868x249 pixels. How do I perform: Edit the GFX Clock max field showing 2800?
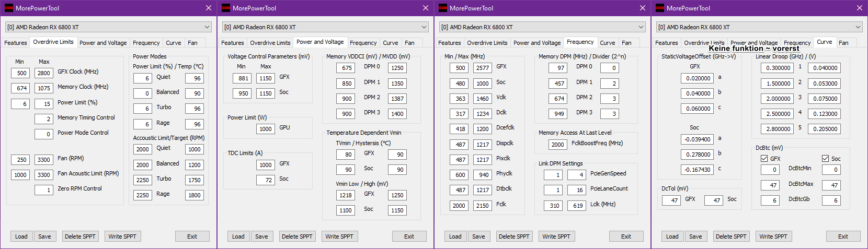coord(44,73)
